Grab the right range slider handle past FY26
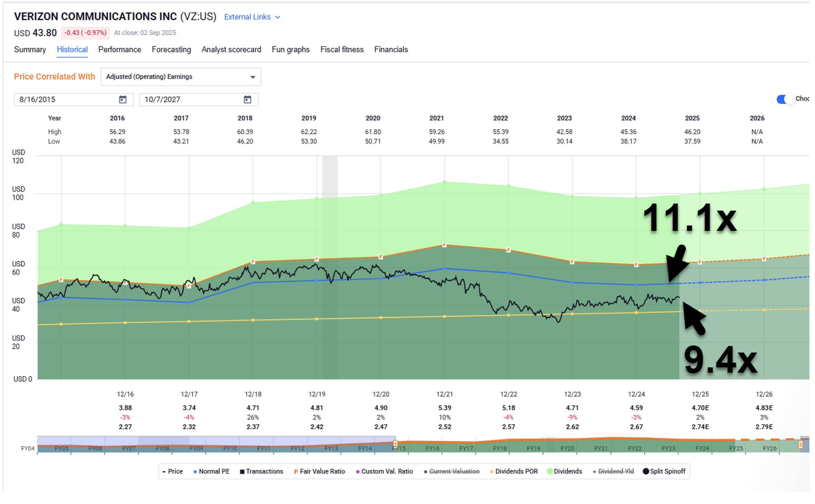 [x=800, y=445]
